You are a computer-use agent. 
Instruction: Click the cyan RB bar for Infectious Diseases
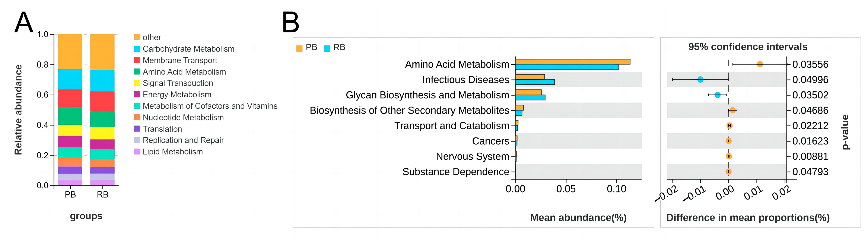[534, 82]
